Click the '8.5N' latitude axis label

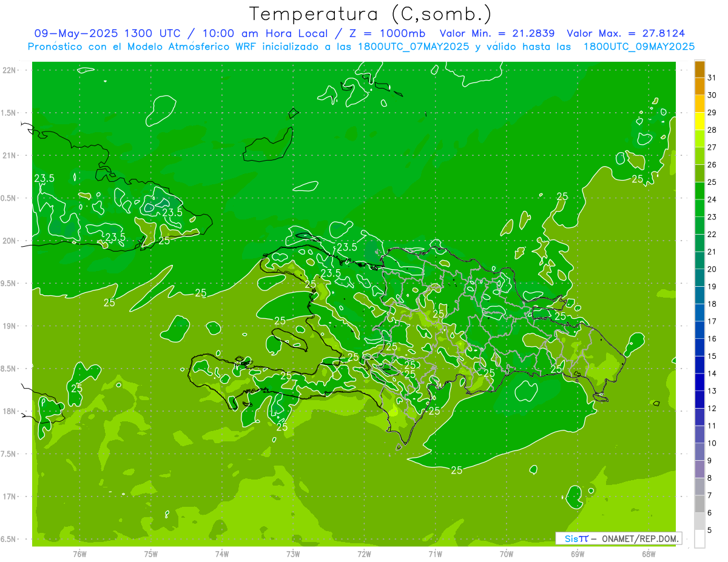click(x=8, y=369)
